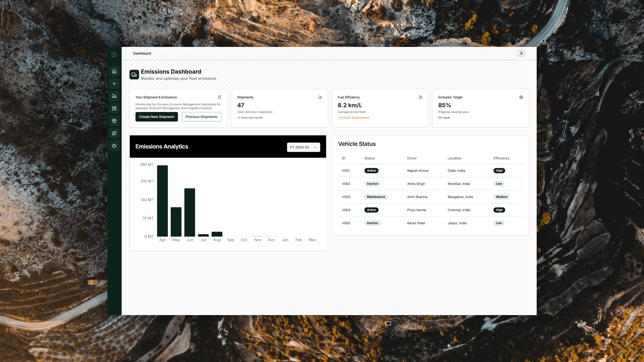Open the FY 2024-25 year dropdown
644x362 pixels.
coord(304,147)
